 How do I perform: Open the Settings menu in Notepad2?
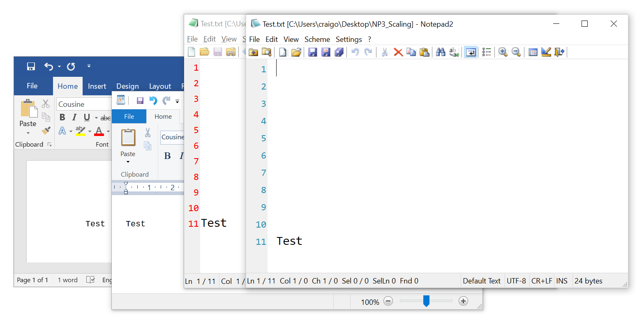(x=349, y=39)
